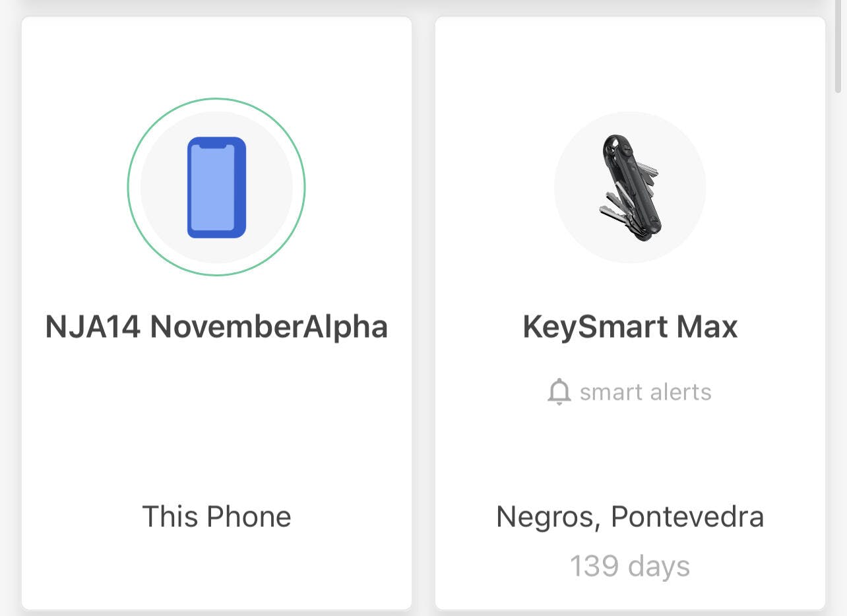Click the notch at top of phone icon
Screen dimensions: 847x616
click(216, 144)
